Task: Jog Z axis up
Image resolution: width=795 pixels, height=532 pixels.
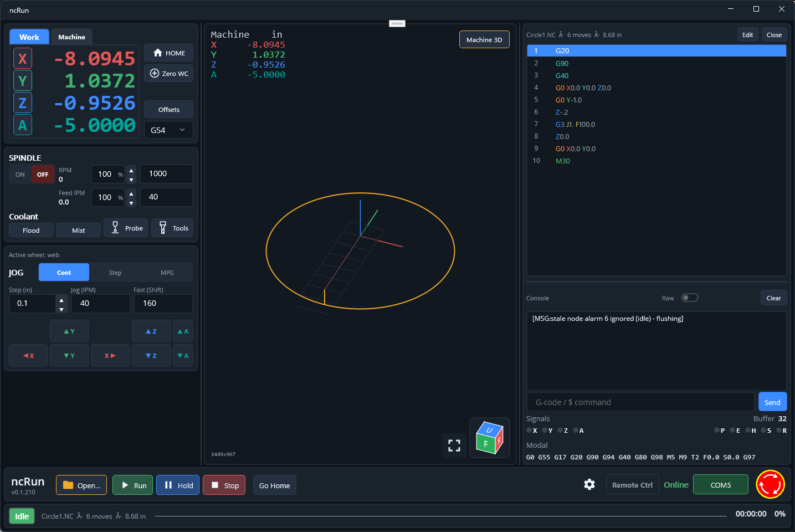Action: click(151, 331)
